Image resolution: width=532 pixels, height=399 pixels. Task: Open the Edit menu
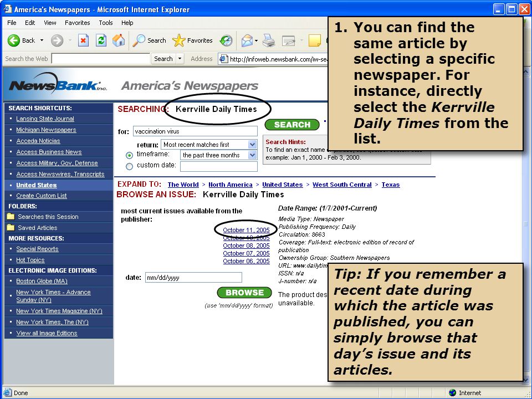tap(30, 23)
